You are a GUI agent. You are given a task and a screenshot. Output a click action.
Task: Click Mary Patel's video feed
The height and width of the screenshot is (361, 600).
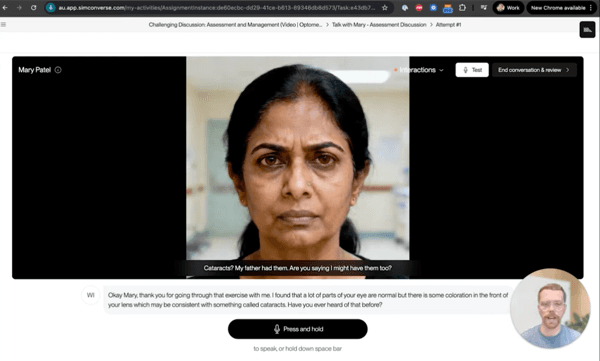click(298, 167)
